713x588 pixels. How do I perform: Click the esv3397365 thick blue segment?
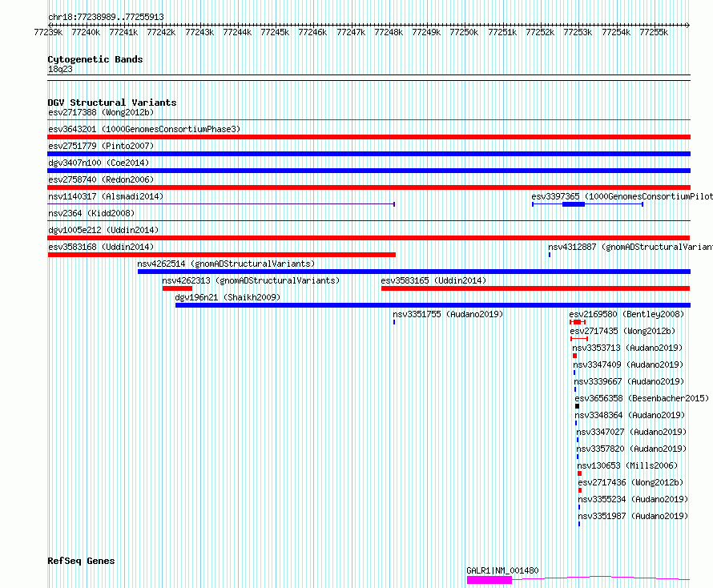[574, 204]
